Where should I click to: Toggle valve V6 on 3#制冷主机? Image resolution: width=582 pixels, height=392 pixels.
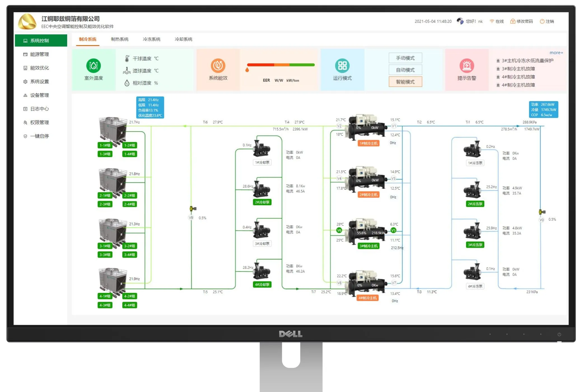pyautogui.click(x=339, y=230)
